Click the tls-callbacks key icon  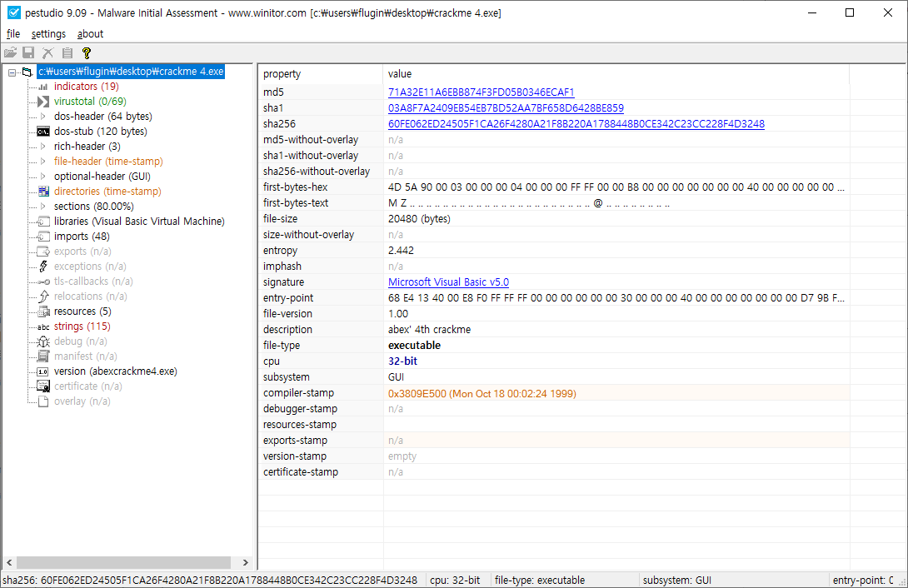point(43,282)
